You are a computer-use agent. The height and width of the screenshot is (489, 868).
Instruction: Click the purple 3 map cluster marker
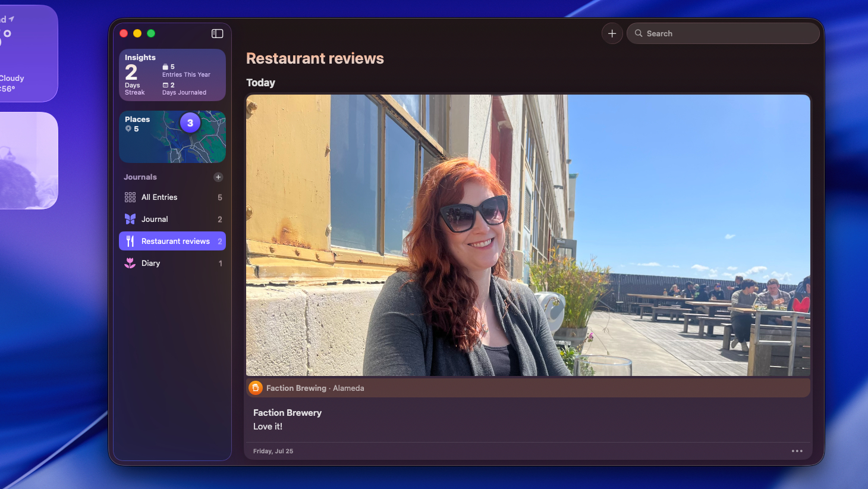pos(190,123)
